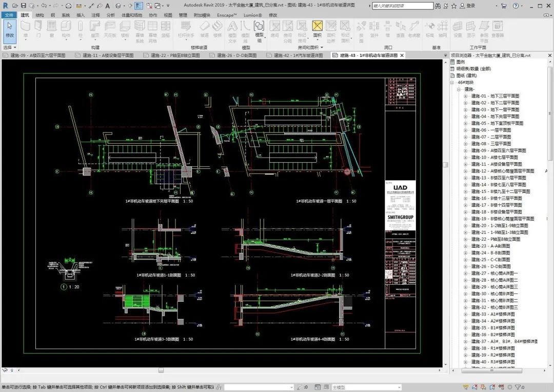The width and height of the screenshot is (554, 392).
Task: Click the Print icon in quick access toolbar
Action: pos(68,6)
